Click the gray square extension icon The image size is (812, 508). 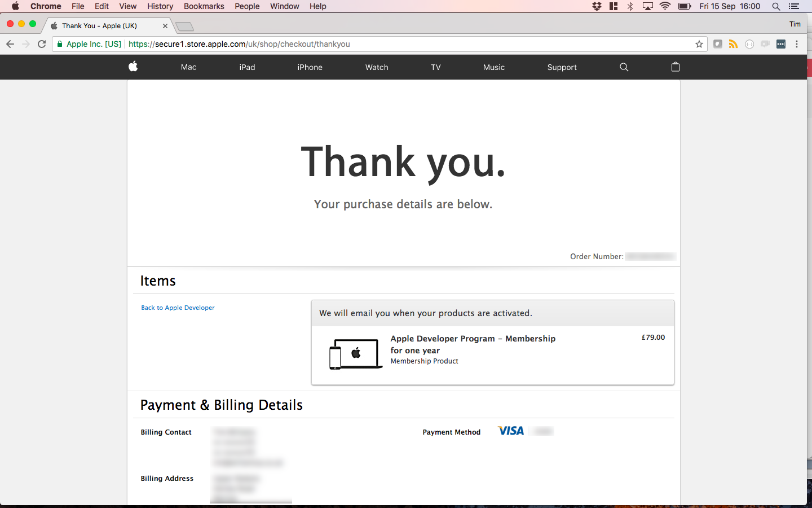718,44
